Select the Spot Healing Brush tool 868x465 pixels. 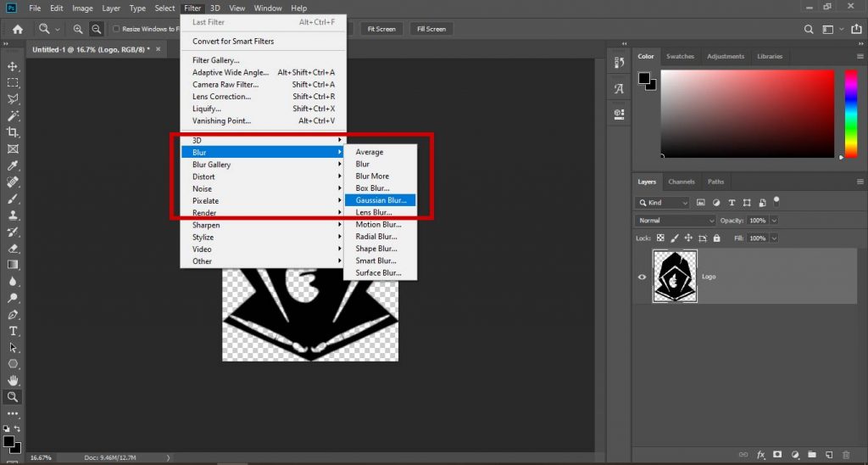pos(12,182)
